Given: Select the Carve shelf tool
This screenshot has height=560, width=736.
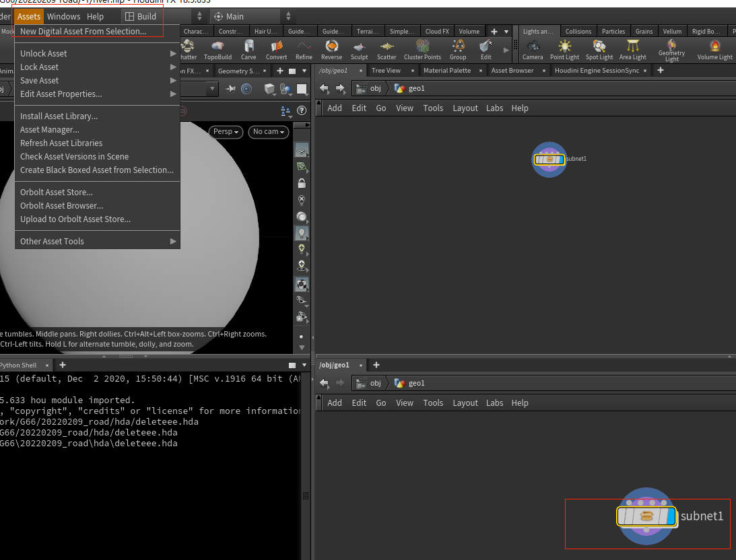Looking at the screenshot, I should tap(248, 48).
